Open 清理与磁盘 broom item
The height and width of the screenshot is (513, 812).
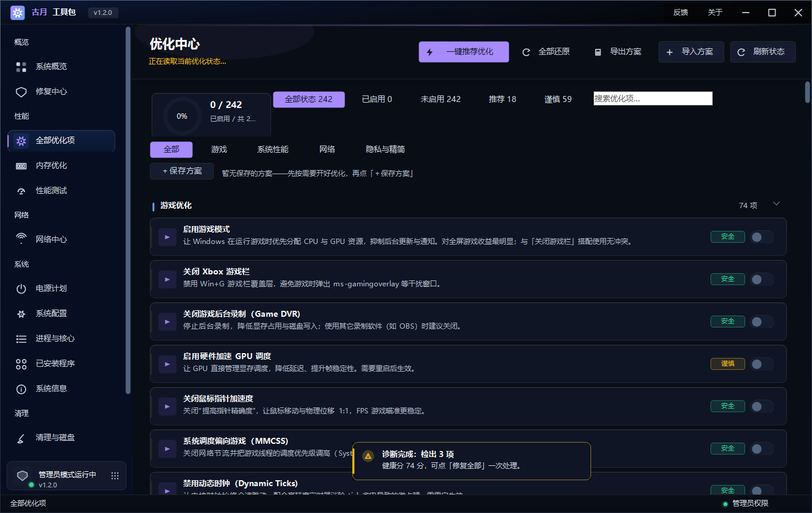click(61, 437)
